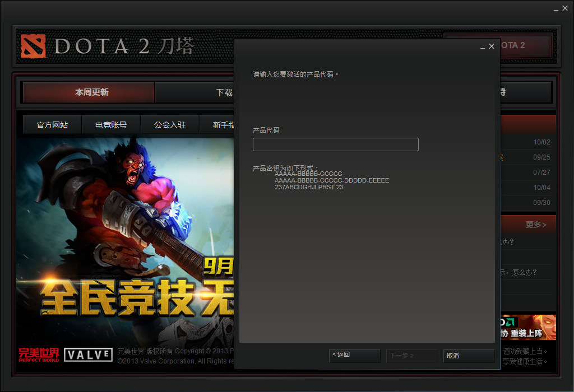Click the product code input field

tap(335, 144)
